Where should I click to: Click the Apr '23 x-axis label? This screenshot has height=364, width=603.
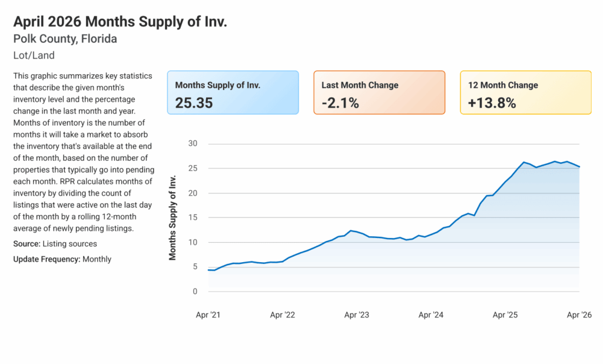pos(356,315)
